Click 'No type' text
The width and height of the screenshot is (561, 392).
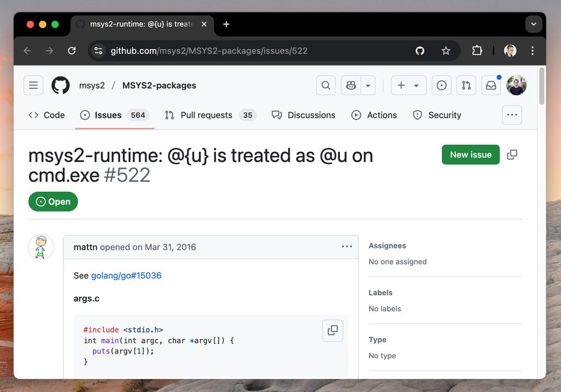click(x=382, y=356)
